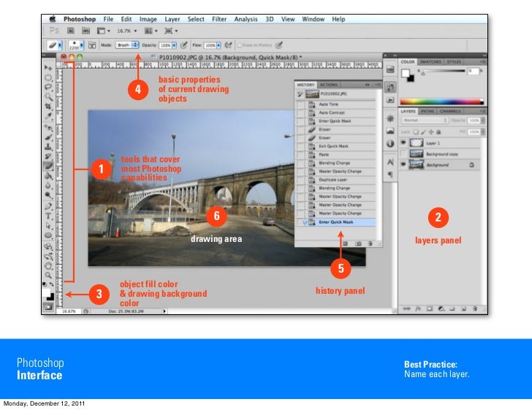Open the eraser Opacity dropdown arrow
This screenshot has width=532, height=410.
click(x=175, y=45)
